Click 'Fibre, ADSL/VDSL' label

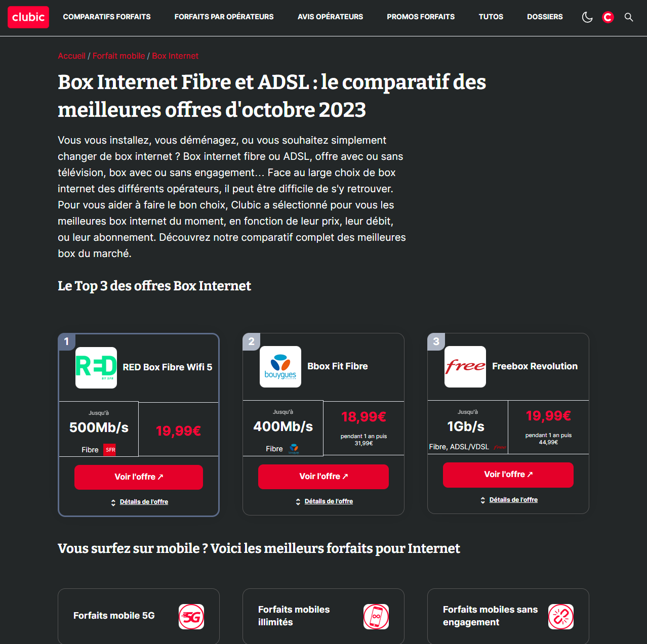pyautogui.click(x=459, y=447)
